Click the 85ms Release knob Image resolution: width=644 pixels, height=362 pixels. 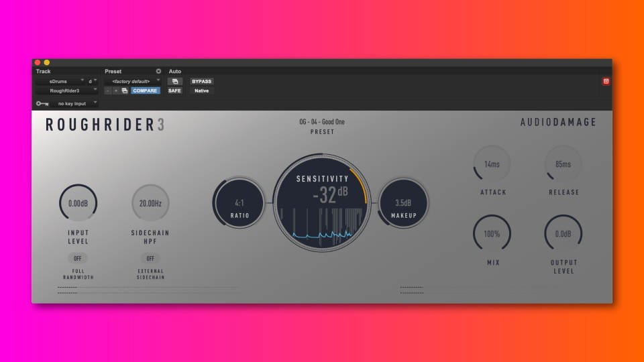563,164
